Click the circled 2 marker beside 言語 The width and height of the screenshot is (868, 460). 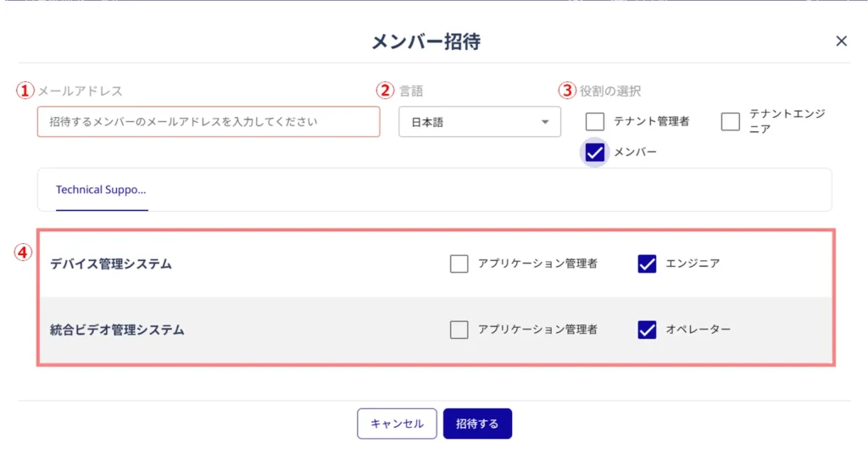point(386,90)
